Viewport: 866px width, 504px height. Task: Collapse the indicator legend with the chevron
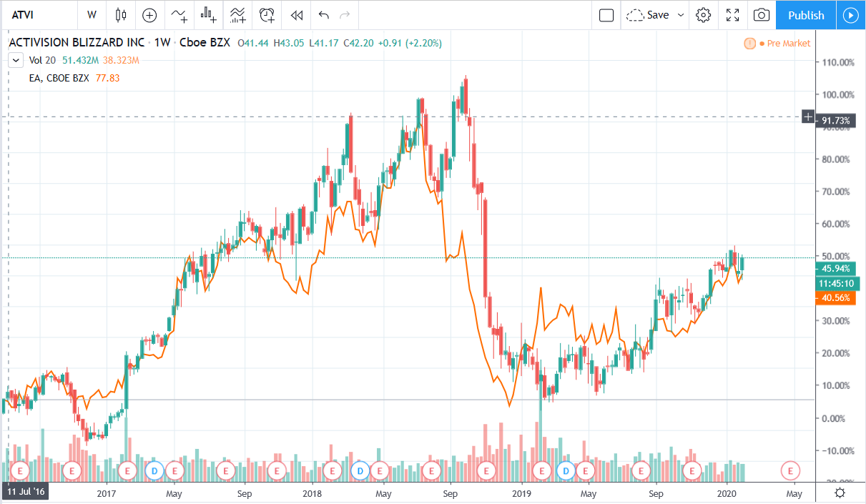coord(14,61)
